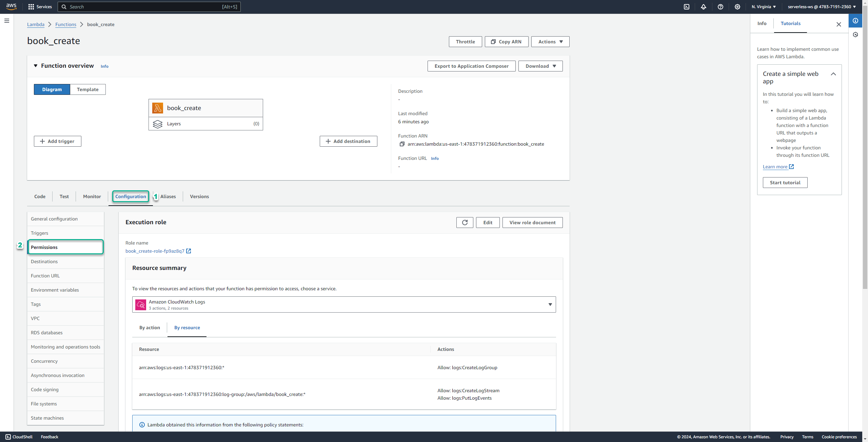Switch to the Info tab in the side panel

(762, 23)
